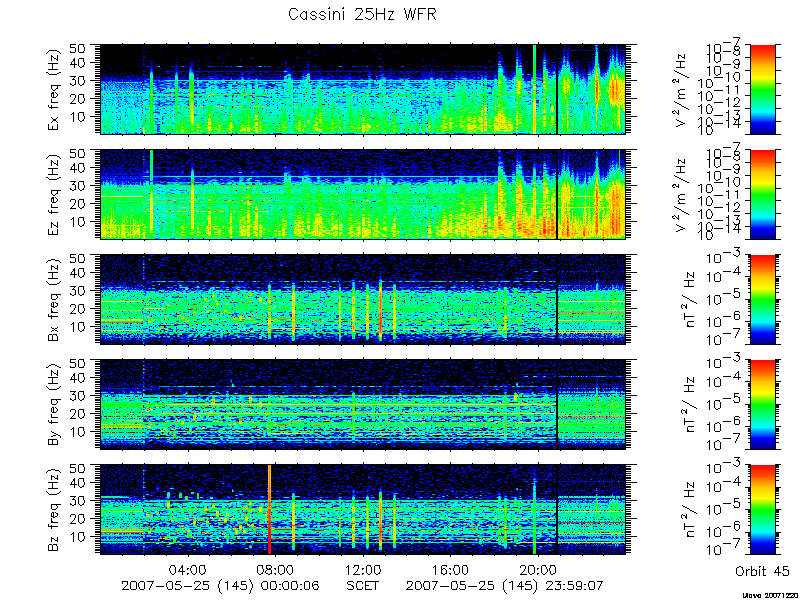Select the Bz freq spectrogram panel
The width and height of the screenshot is (800, 600).
362,510
